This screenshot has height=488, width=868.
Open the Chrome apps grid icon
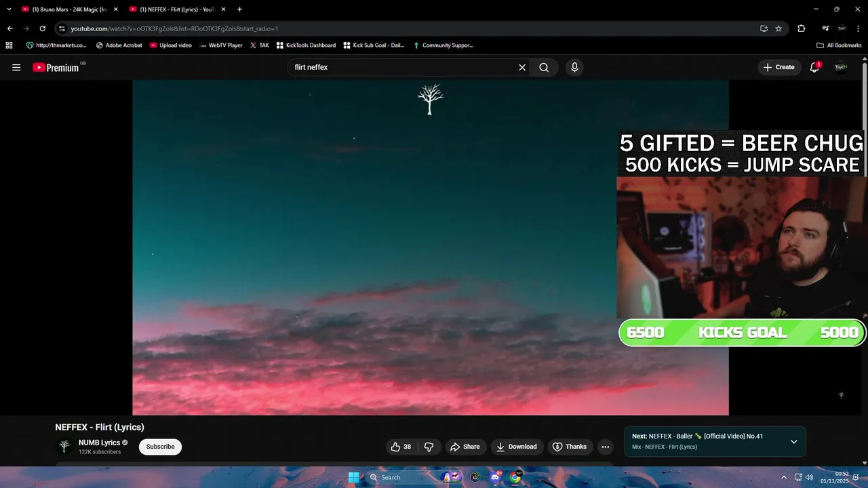(x=9, y=45)
